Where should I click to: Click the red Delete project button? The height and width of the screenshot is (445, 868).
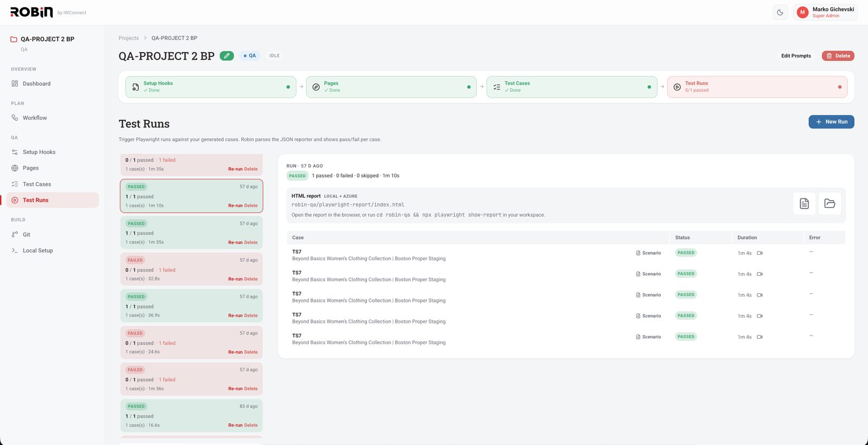pyautogui.click(x=838, y=56)
